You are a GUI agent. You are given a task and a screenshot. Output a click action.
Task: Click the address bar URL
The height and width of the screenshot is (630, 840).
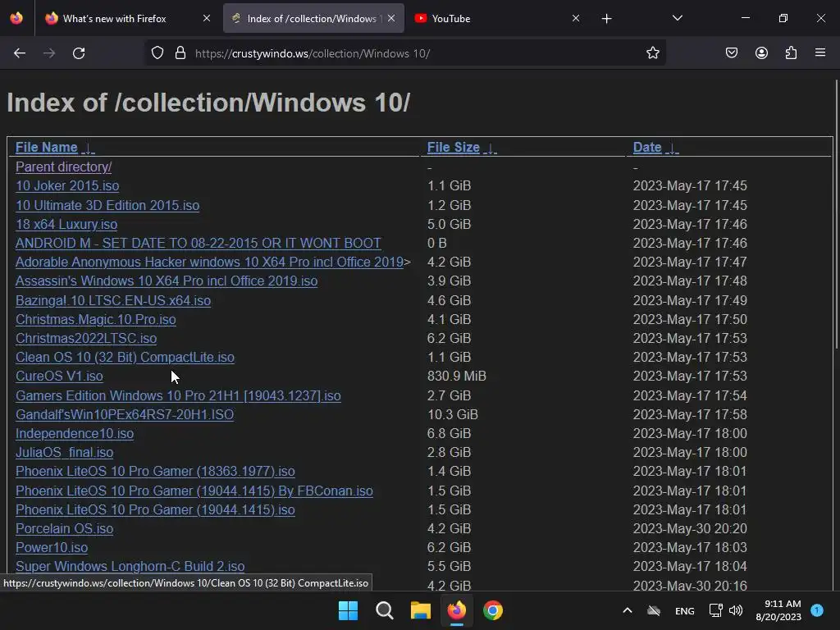(313, 53)
